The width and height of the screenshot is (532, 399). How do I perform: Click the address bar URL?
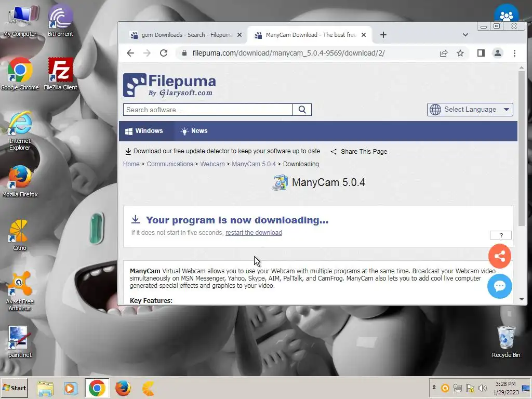click(x=288, y=54)
